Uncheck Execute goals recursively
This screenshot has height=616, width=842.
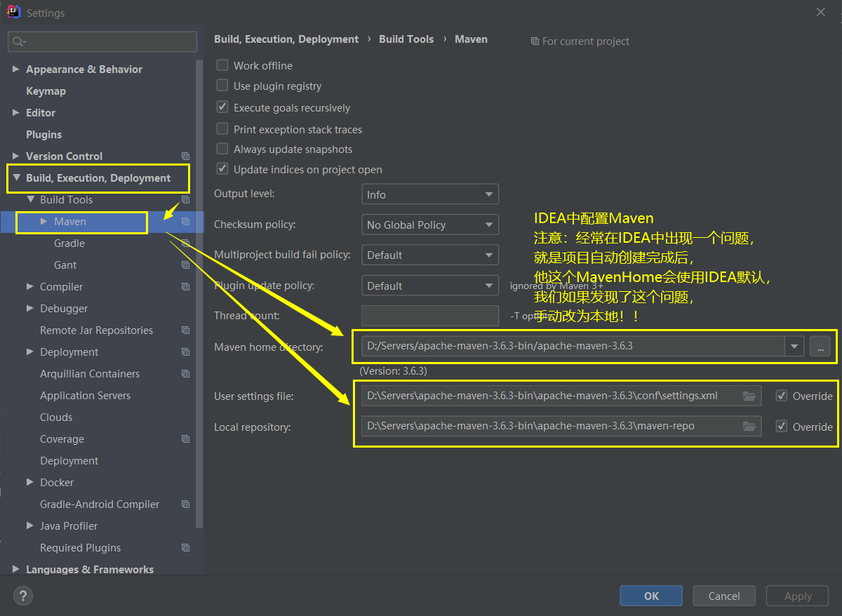point(222,107)
